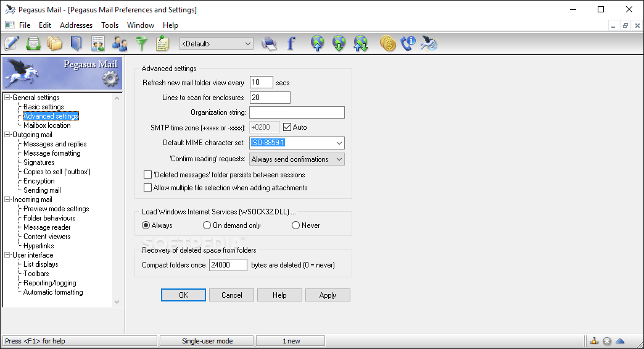Toggle the Auto SMTP time zone checkbox
This screenshot has width=644, height=349.
pyautogui.click(x=287, y=127)
